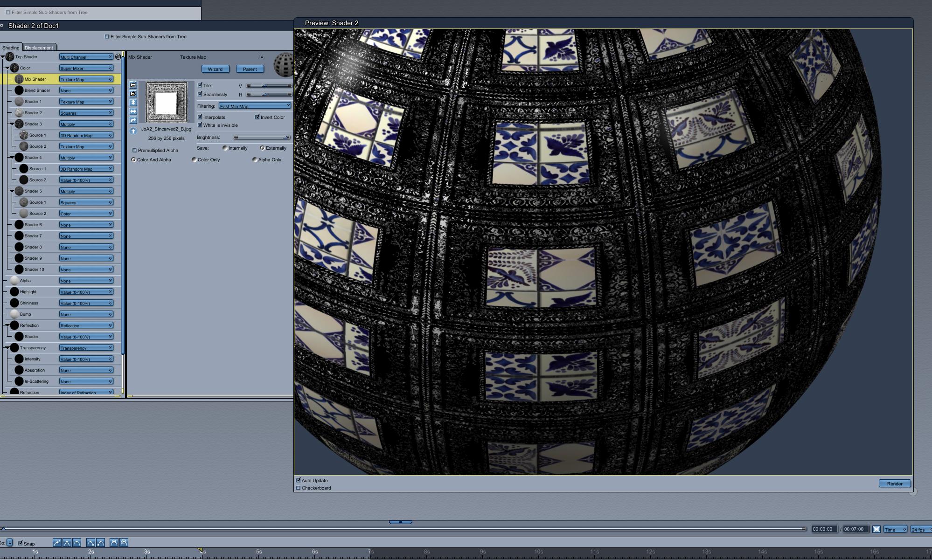Click the rightmost starburst icon in timeline toolbar

pos(124,542)
